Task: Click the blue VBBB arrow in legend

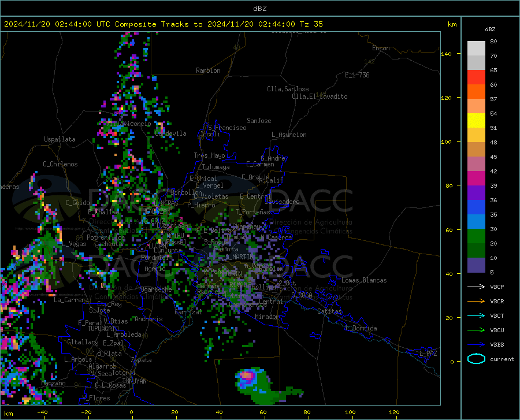Action: click(476, 345)
